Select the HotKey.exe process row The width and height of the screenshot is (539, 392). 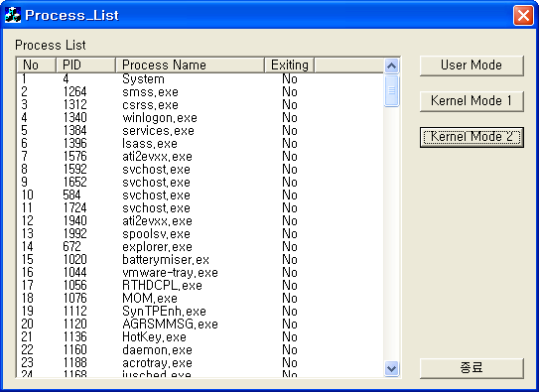[x=201, y=336]
